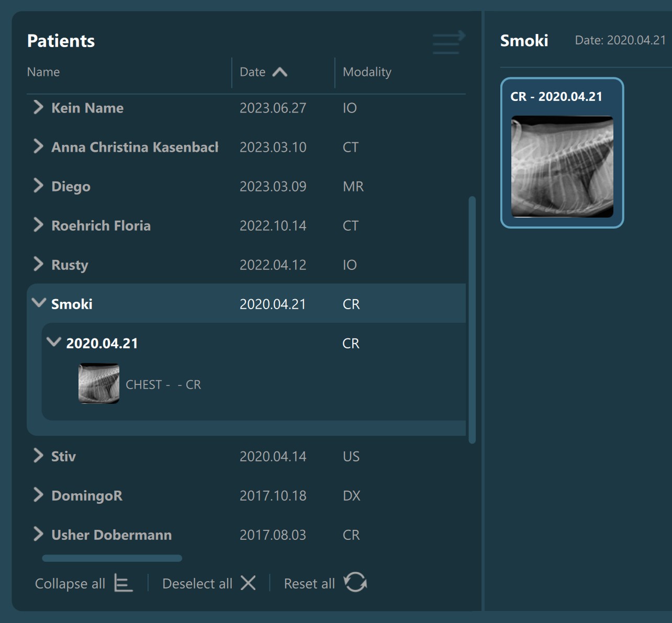This screenshot has width=672, height=623.
Task: Select the CHEST CR series thumbnail
Action: pos(99,384)
